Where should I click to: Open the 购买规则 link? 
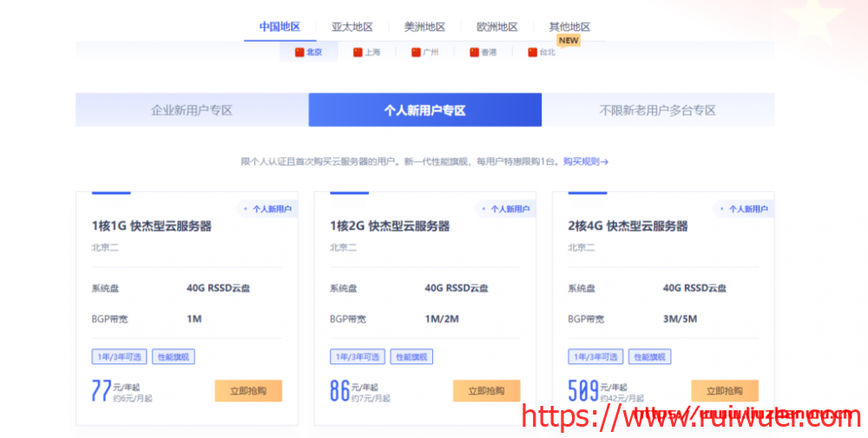point(585,161)
